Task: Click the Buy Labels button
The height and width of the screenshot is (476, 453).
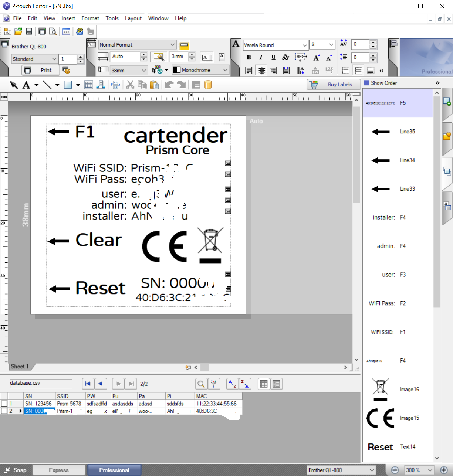Action: 334,85
